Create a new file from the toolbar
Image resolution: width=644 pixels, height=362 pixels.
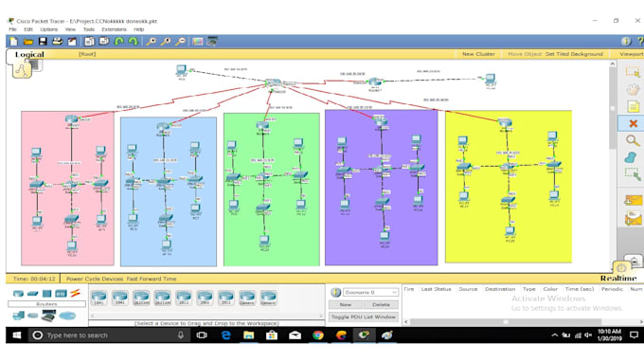coord(13,42)
